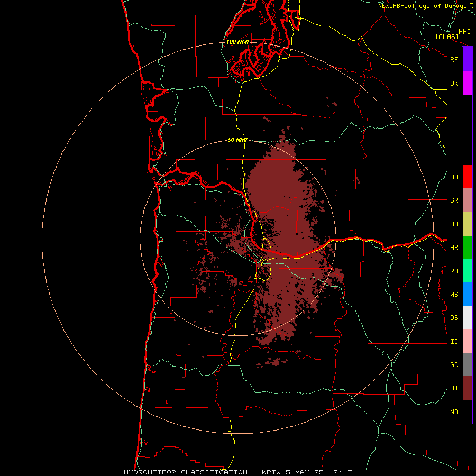Click the light green RA legend swatch

pyautogui.click(x=467, y=270)
